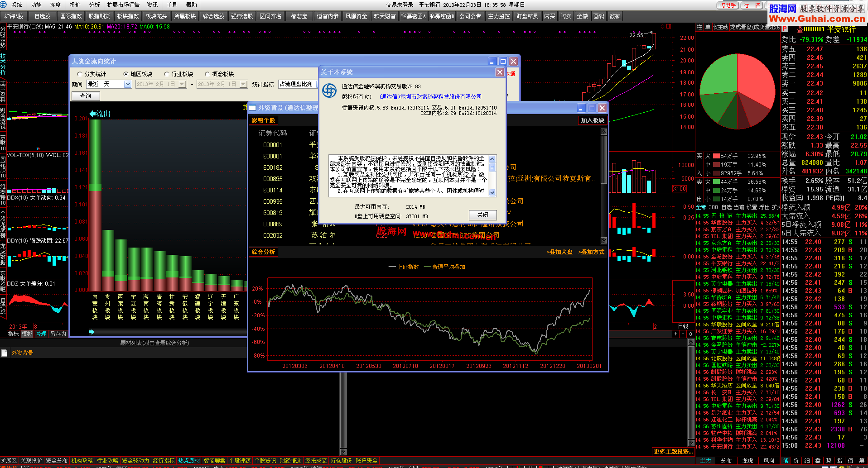Select stock code 000895 in the list
Screen dimensions: 868x468
pos(273,179)
